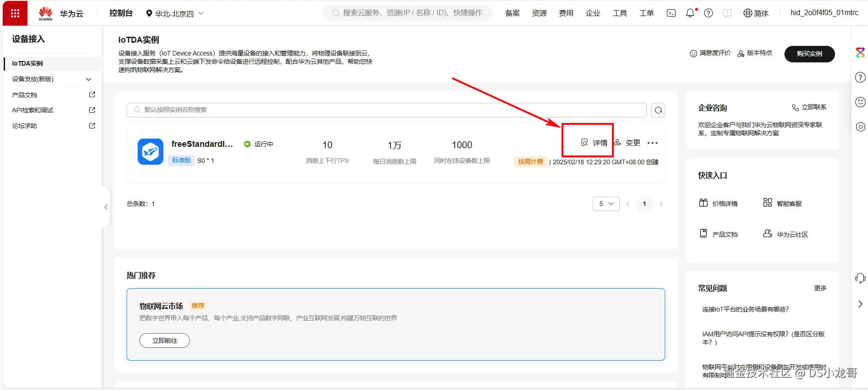Open external link icon beside 产品文档 in sidebar
868x390 pixels.
pos(92,95)
